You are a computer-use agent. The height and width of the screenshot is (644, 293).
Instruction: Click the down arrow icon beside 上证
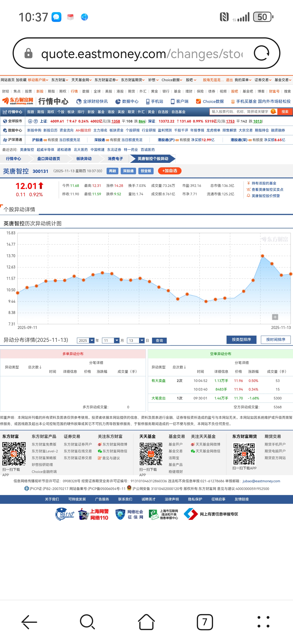(30, 121)
